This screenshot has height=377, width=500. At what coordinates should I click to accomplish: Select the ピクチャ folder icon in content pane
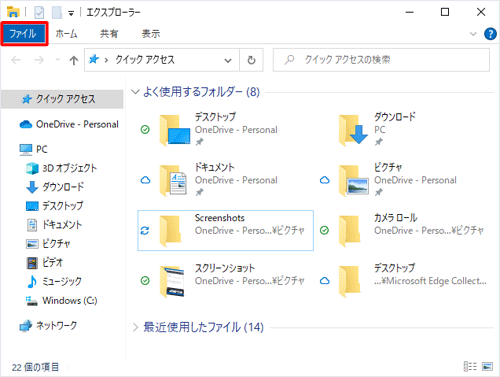click(354, 180)
